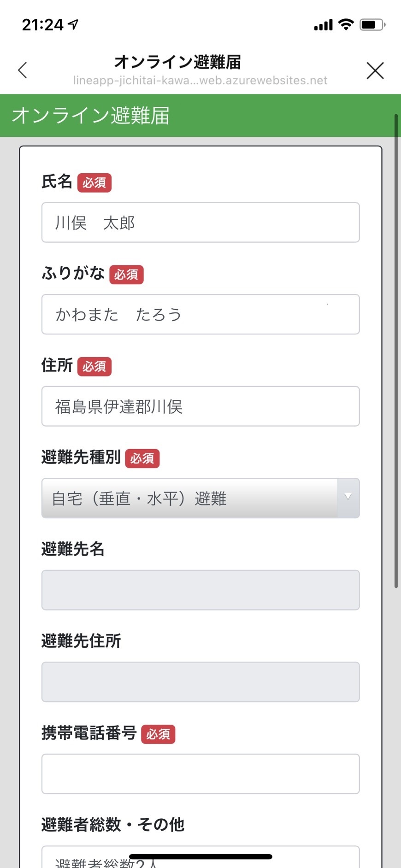The image size is (401, 868).
Task: Click the 避難先住所 input field
Action: pos(200,682)
